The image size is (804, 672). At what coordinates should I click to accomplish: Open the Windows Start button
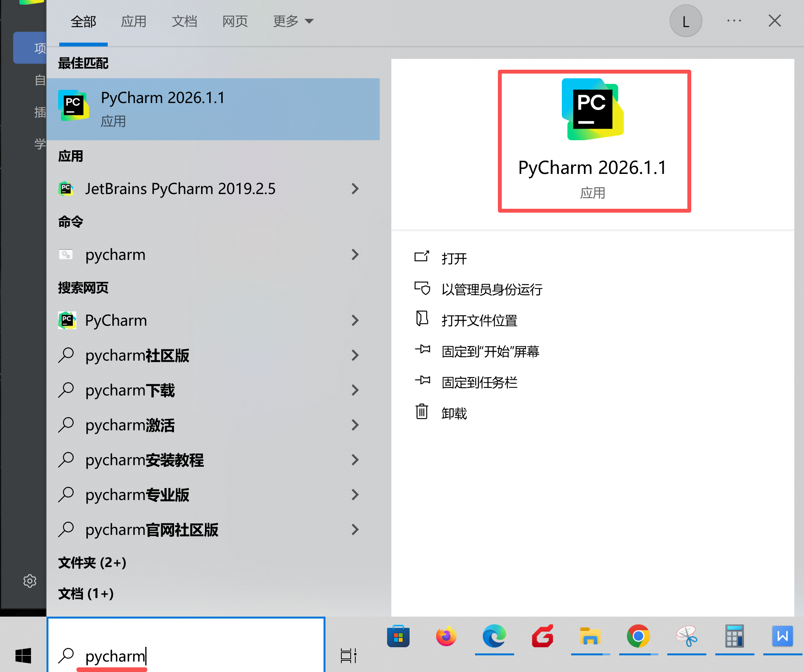pos(23,655)
